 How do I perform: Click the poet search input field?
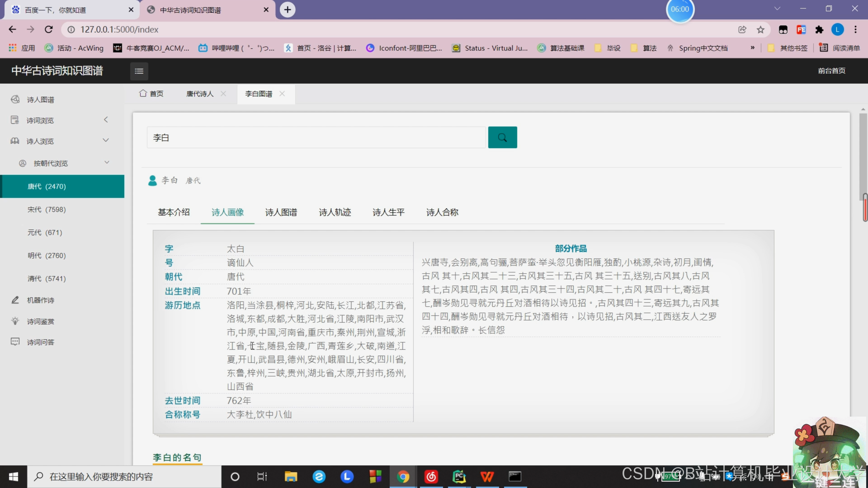coord(316,137)
